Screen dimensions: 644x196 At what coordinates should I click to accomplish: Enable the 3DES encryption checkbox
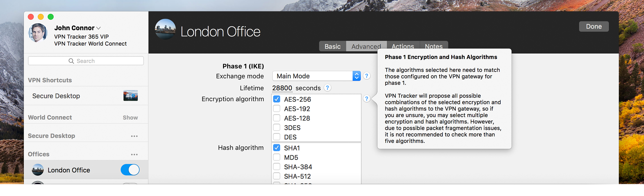(x=277, y=128)
